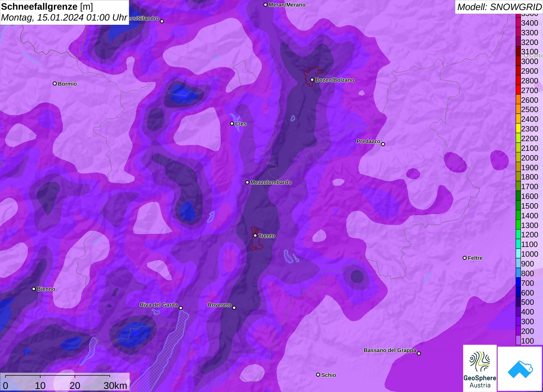Click the Meran/Merano location marker
The width and height of the screenshot is (543, 392).
click(265, 5)
